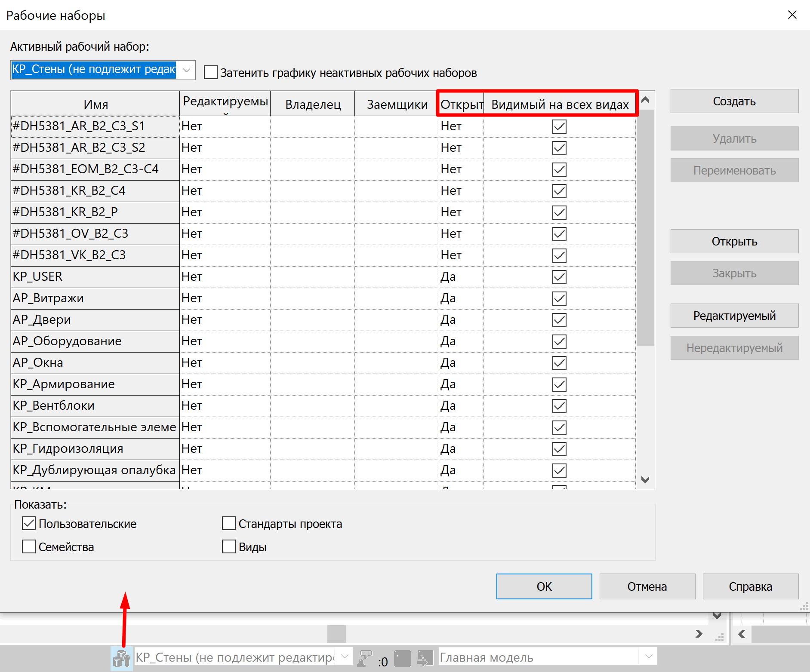Screen dimensions: 810x672
Task: Click the Редактируемый button on the right
Action: (x=734, y=316)
